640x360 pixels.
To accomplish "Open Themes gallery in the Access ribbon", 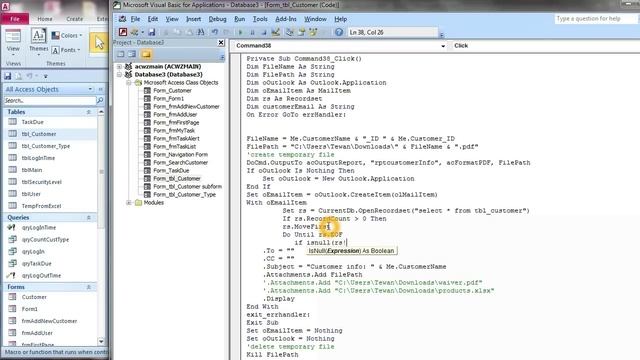I will [38, 41].
